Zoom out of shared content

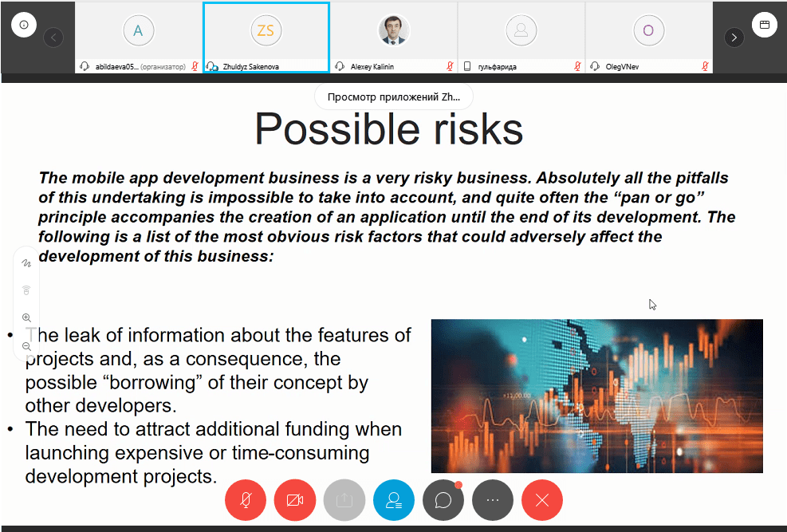(26, 346)
